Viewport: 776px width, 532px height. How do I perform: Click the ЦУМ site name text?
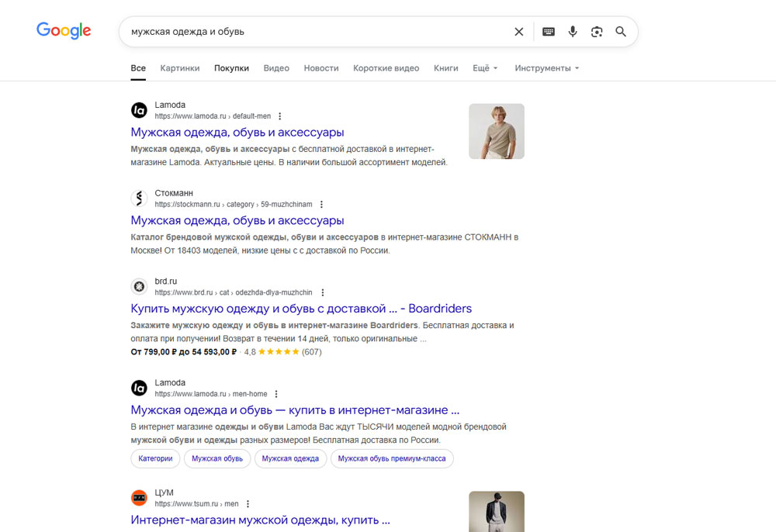pos(165,492)
